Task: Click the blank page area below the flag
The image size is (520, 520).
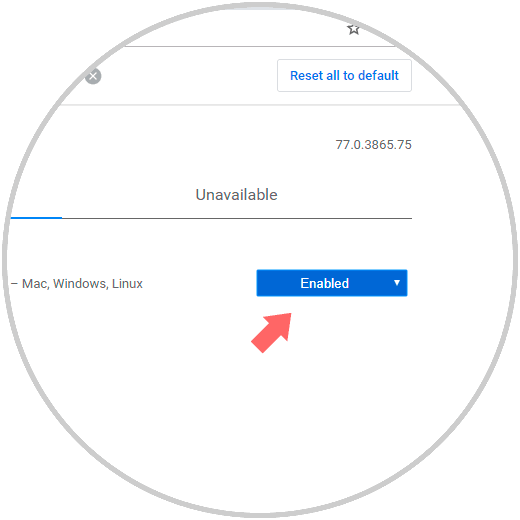Action: tap(260, 417)
